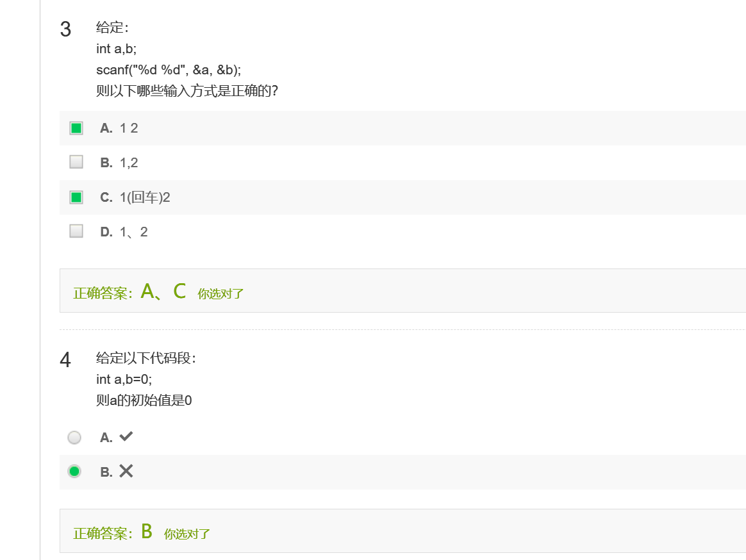Viewport: 746px width, 560px height.
Task: Click the answer text "1,2" of option B
Action: 129,163
